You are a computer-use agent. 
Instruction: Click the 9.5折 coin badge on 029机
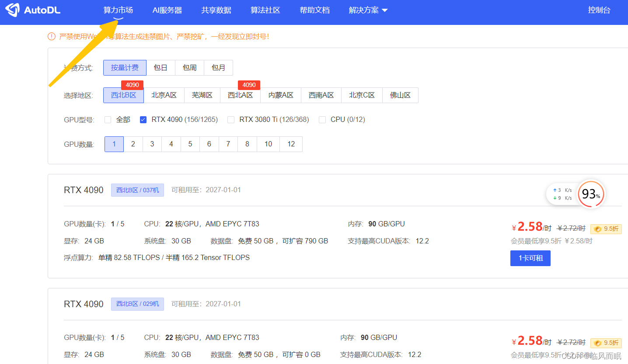click(x=606, y=343)
